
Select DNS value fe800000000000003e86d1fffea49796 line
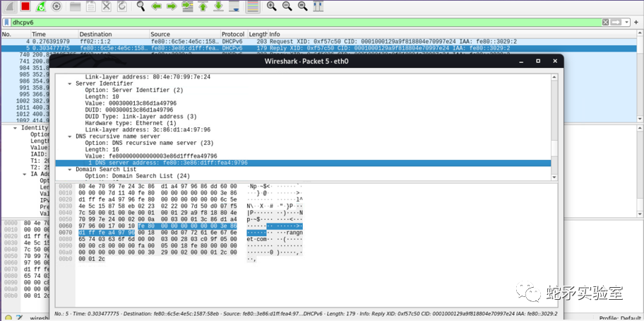point(151,156)
